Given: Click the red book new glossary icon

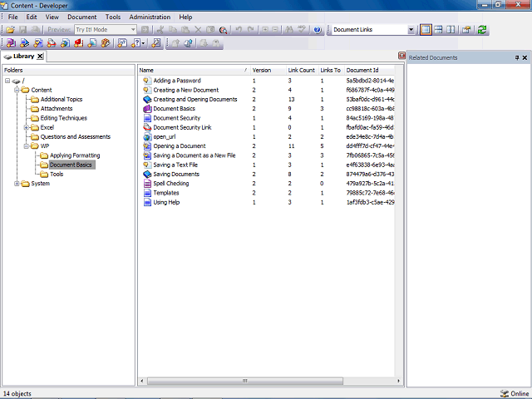Looking at the screenshot, I should point(79,43).
